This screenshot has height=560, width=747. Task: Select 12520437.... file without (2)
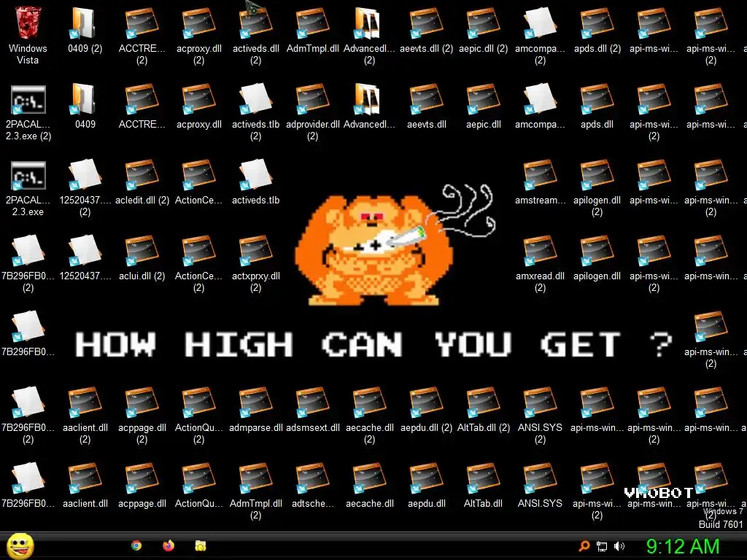[85, 251]
